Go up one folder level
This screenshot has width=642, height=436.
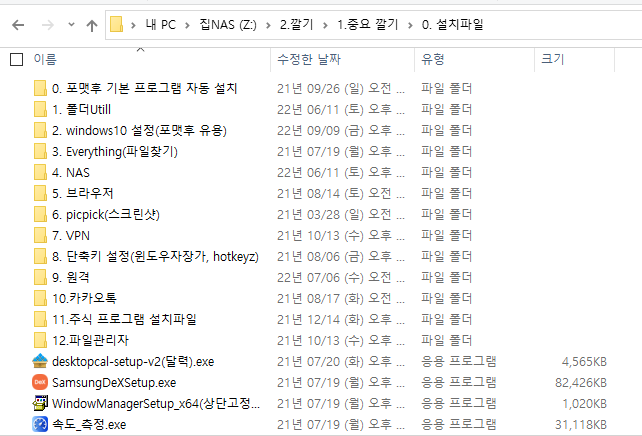(92, 25)
